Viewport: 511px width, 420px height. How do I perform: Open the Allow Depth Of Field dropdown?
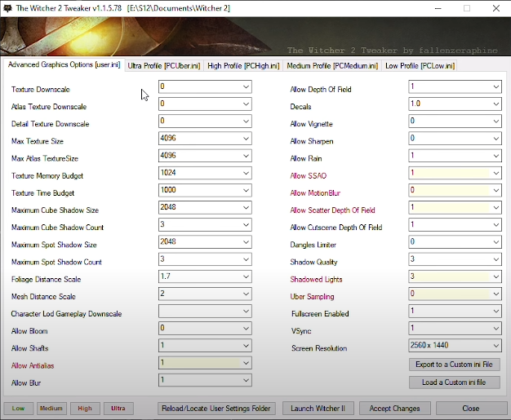pos(455,86)
